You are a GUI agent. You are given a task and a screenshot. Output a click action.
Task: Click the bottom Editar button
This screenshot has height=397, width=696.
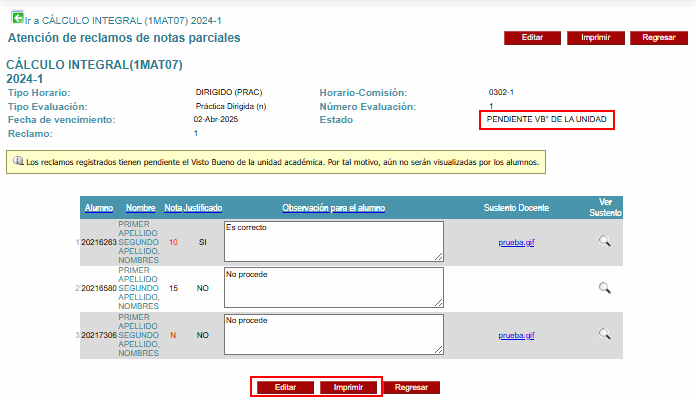[x=285, y=387]
